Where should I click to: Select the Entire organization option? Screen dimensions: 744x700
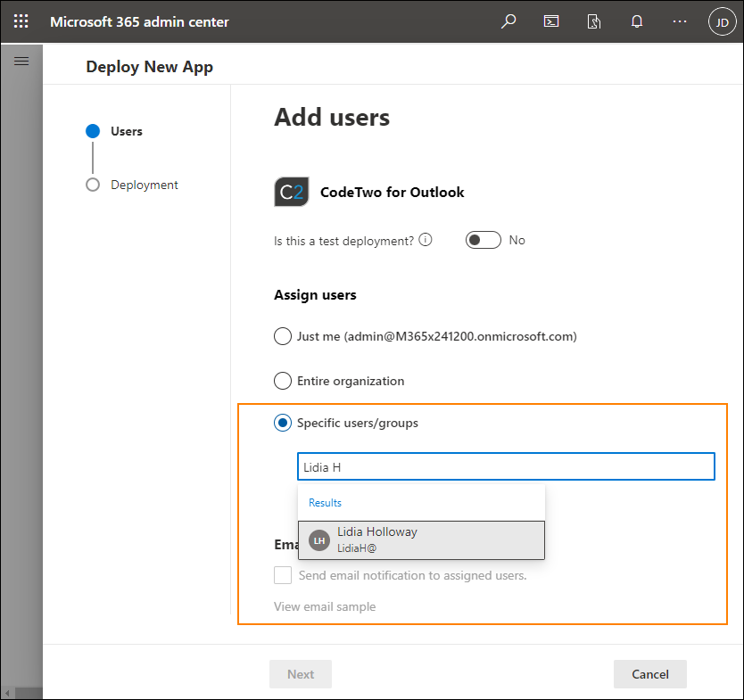pyautogui.click(x=283, y=381)
